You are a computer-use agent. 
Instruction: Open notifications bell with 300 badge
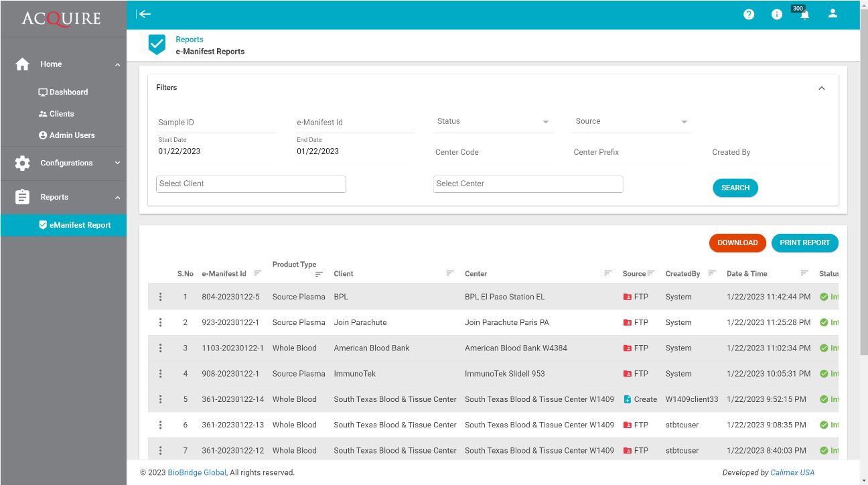pos(804,15)
